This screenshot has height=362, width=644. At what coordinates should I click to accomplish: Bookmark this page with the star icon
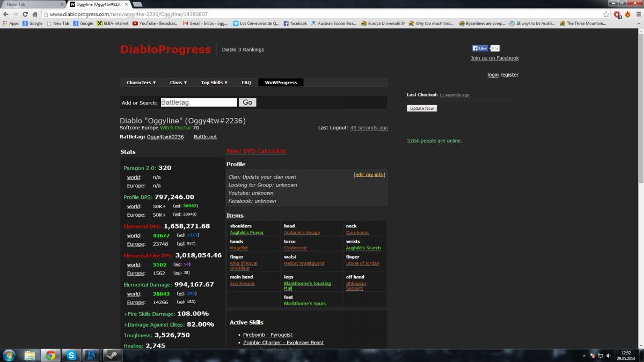[x=606, y=14]
